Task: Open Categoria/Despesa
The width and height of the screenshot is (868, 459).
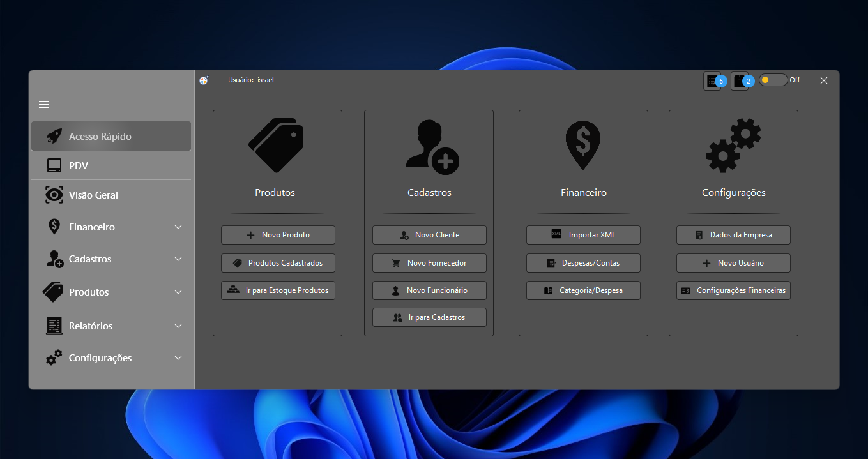Action: point(583,290)
